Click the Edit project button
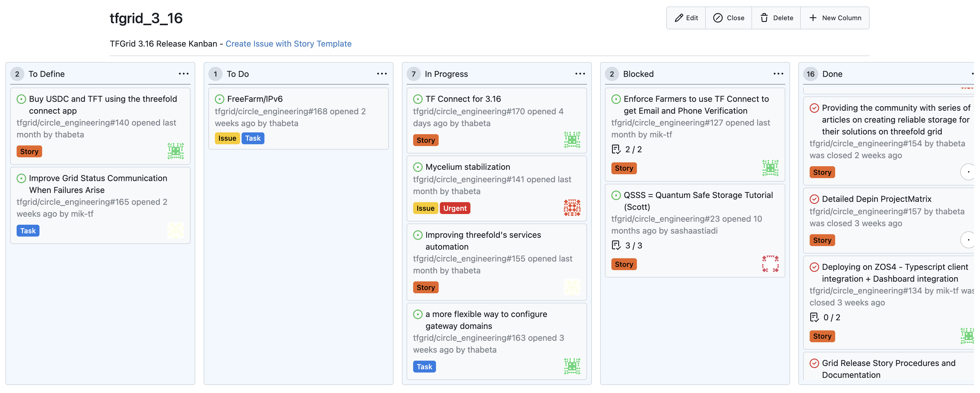 click(x=686, y=18)
